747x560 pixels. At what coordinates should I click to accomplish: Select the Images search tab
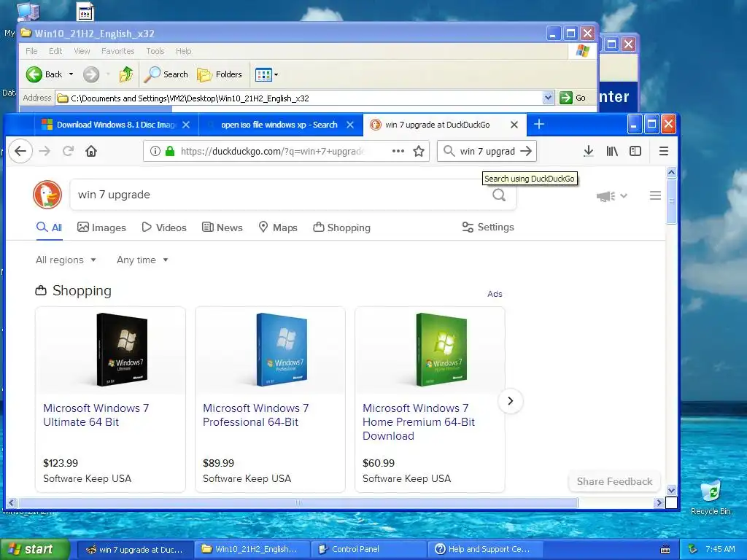101,227
